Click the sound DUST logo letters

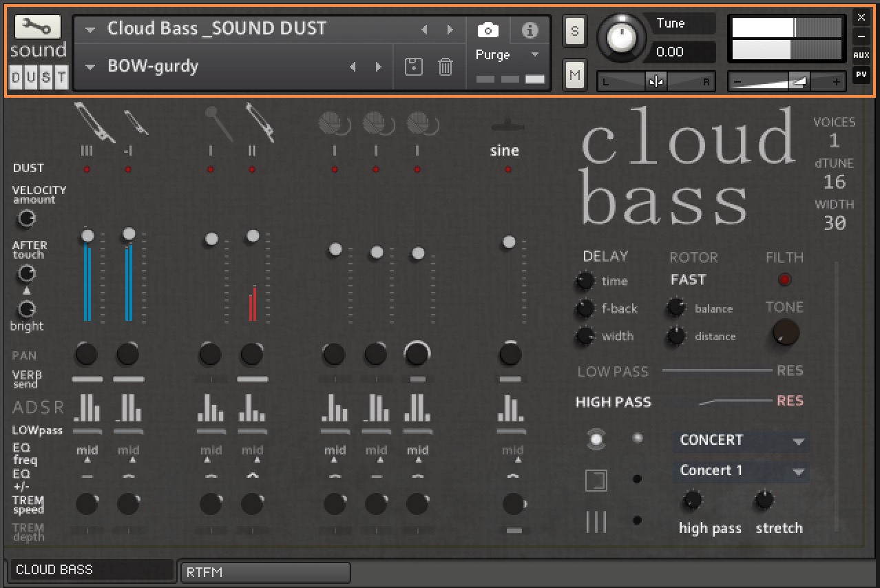pyautogui.click(x=39, y=77)
